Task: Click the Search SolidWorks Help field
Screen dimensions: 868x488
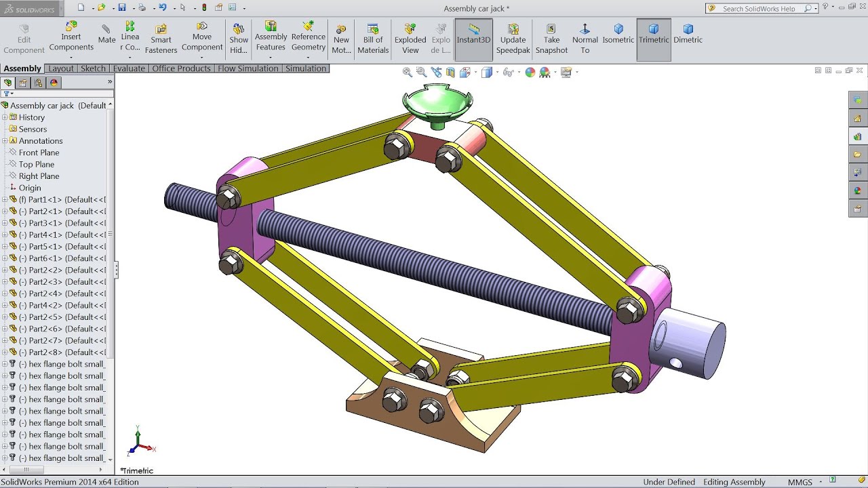Action: pyautogui.click(x=759, y=9)
